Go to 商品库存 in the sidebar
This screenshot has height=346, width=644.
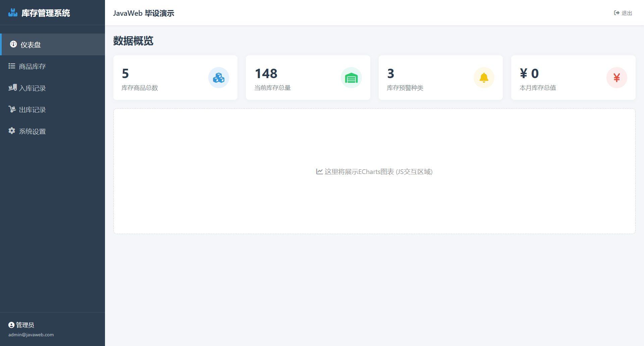tap(32, 66)
